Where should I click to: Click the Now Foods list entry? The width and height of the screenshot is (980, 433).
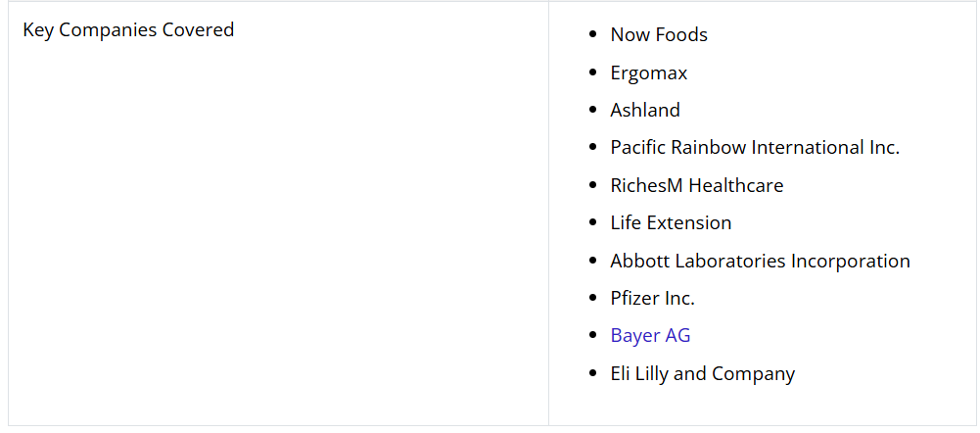click(x=659, y=34)
